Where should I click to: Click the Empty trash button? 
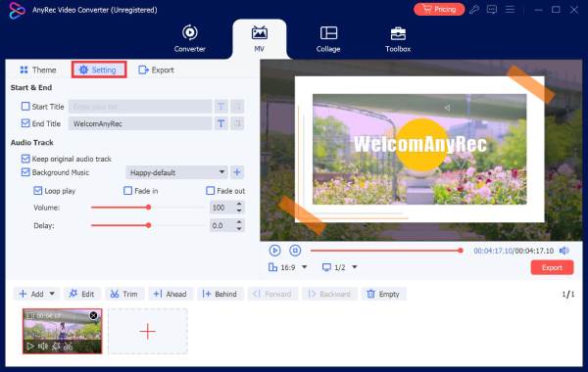pos(383,294)
